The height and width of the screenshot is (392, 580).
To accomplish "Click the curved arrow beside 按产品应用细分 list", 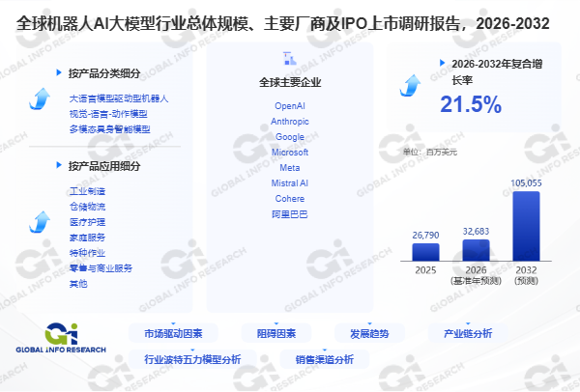I will click(x=40, y=222).
